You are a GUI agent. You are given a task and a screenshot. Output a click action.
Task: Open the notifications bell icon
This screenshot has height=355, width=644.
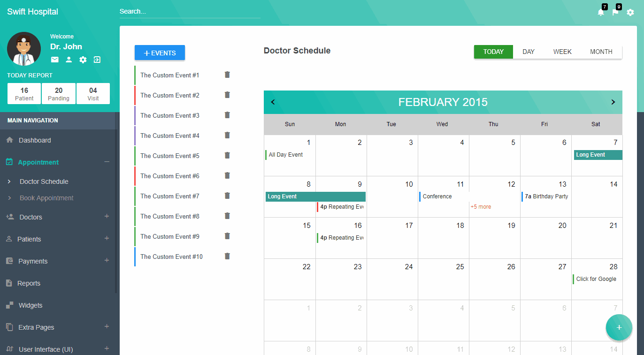(x=601, y=13)
